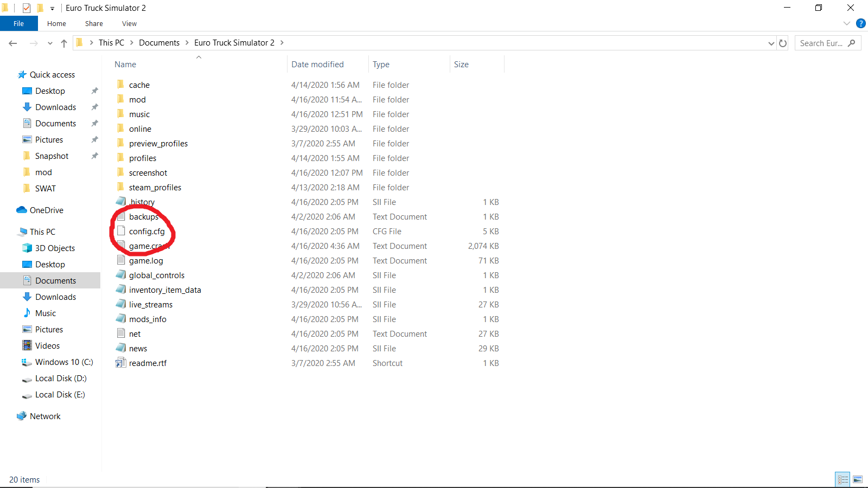Select the game.log file icon
The height and width of the screenshot is (488, 868).
(121, 260)
